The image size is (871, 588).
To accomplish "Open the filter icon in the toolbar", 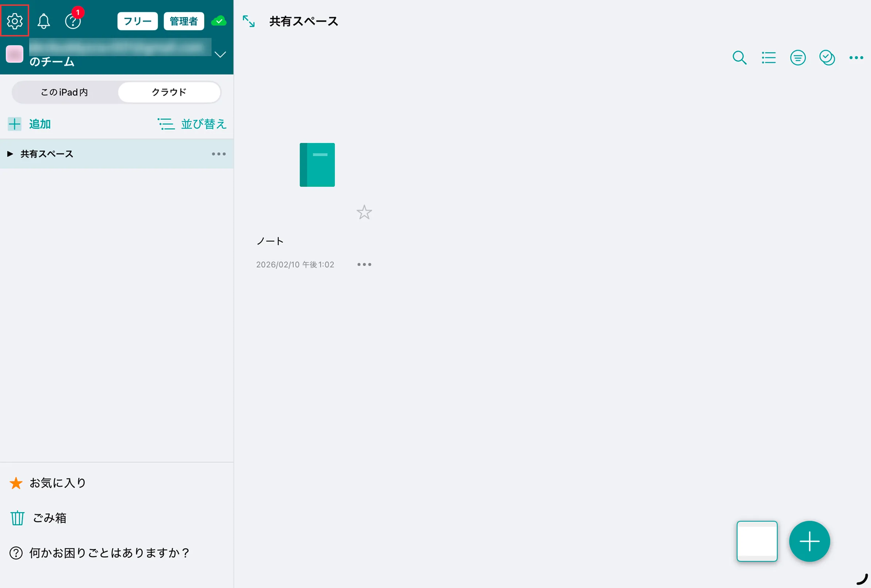I will click(798, 58).
